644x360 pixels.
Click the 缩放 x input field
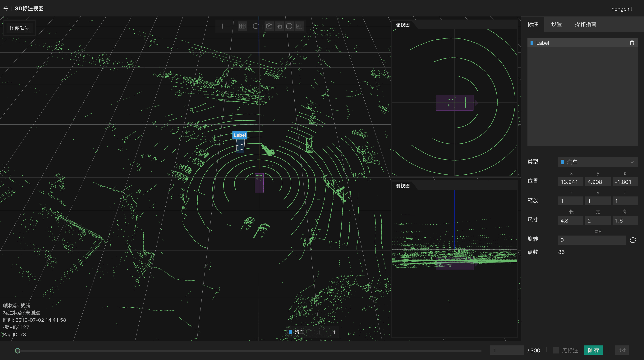pos(571,201)
